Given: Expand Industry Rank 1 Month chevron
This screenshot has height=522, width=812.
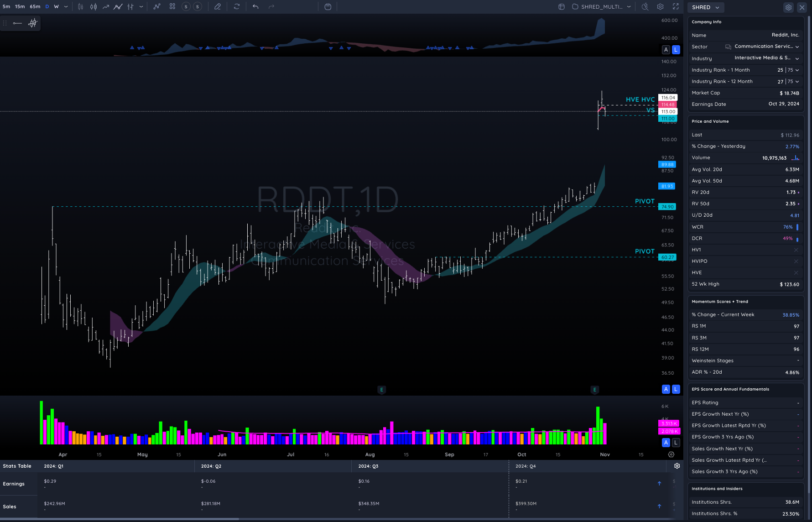Looking at the screenshot, I should [797, 70].
